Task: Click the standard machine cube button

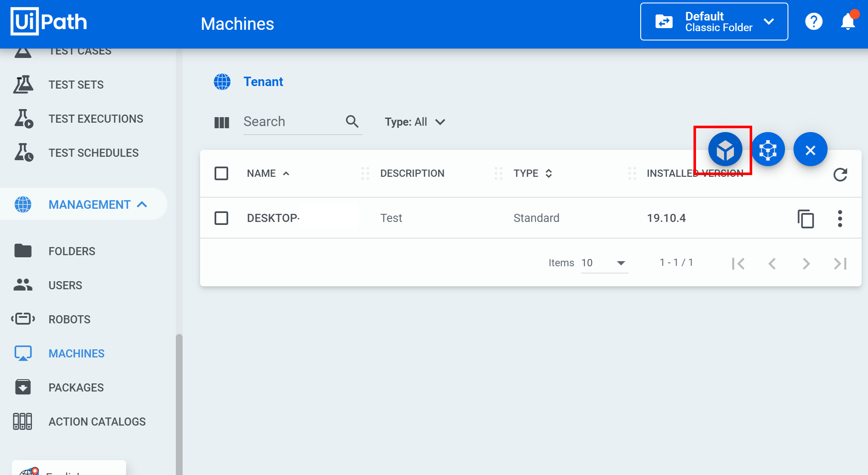Action: [725, 150]
